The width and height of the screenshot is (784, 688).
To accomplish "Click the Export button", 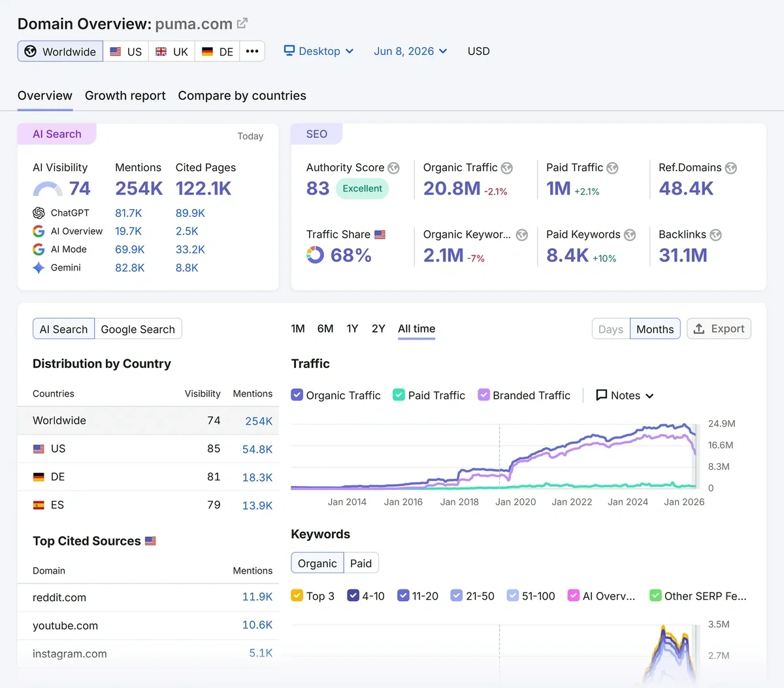I will pos(719,329).
